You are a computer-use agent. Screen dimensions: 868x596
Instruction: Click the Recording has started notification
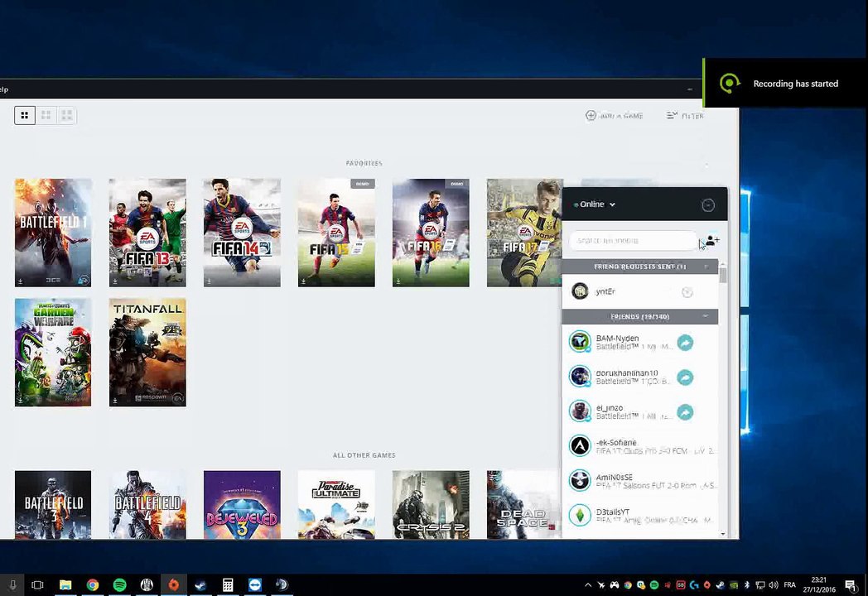[785, 83]
